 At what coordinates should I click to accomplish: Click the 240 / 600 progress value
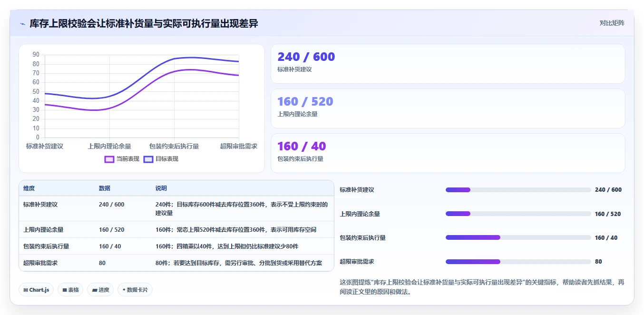pyautogui.click(x=608, y=190)
